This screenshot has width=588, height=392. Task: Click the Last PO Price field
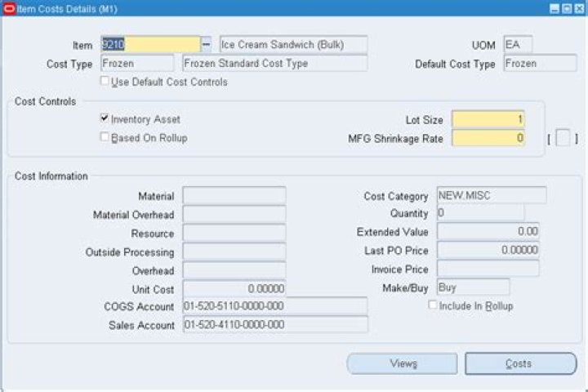(x=488, y=250)
